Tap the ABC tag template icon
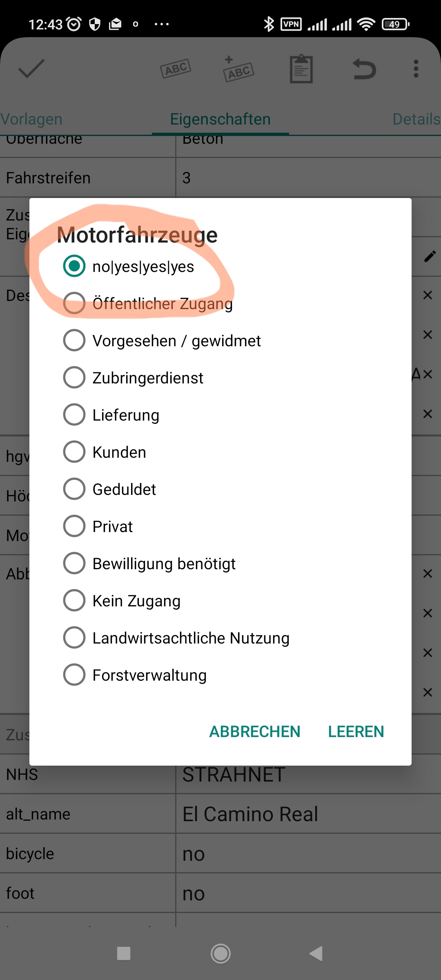The width and height of the screenshot is (441, 980). (x=176, y=69)
